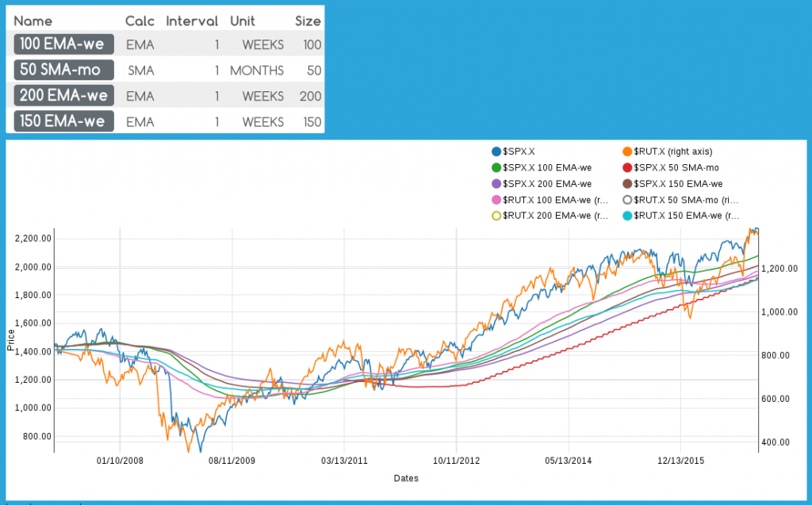Click the 12/13/2015 date axis label
The image size is (812, 505).
coord(680,461)
